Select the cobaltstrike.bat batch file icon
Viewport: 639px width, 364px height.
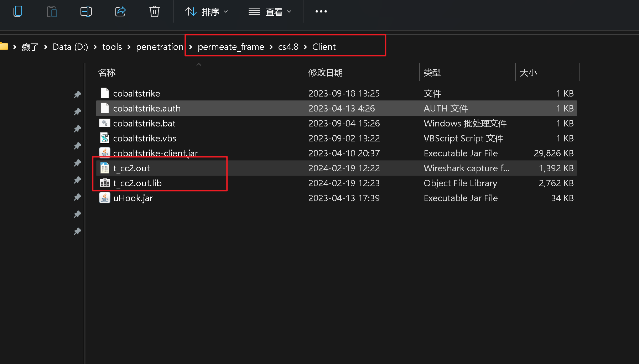[105, 123]
